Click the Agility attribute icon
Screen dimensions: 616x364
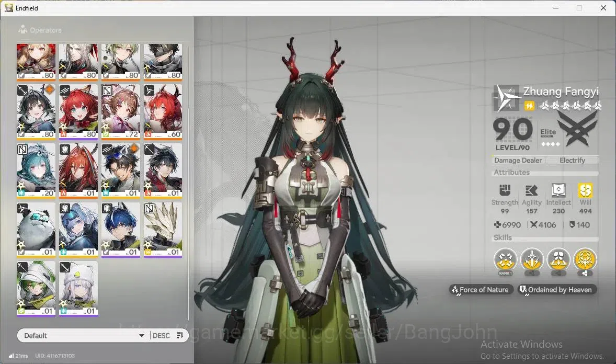531,190
